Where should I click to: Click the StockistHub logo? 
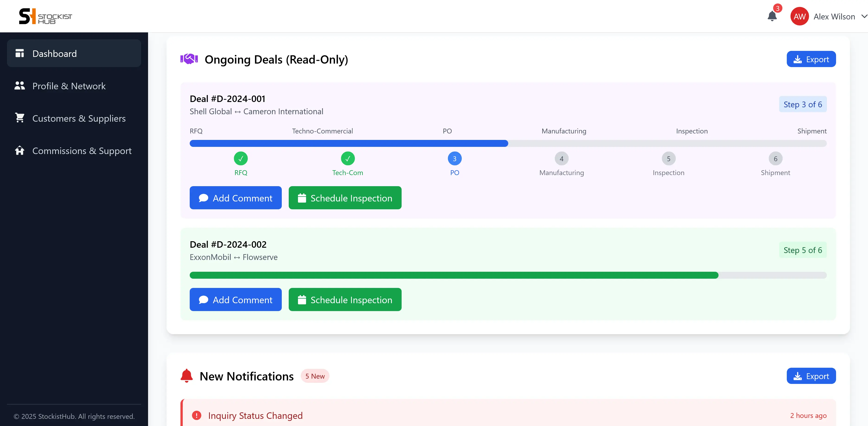[46, 16]
